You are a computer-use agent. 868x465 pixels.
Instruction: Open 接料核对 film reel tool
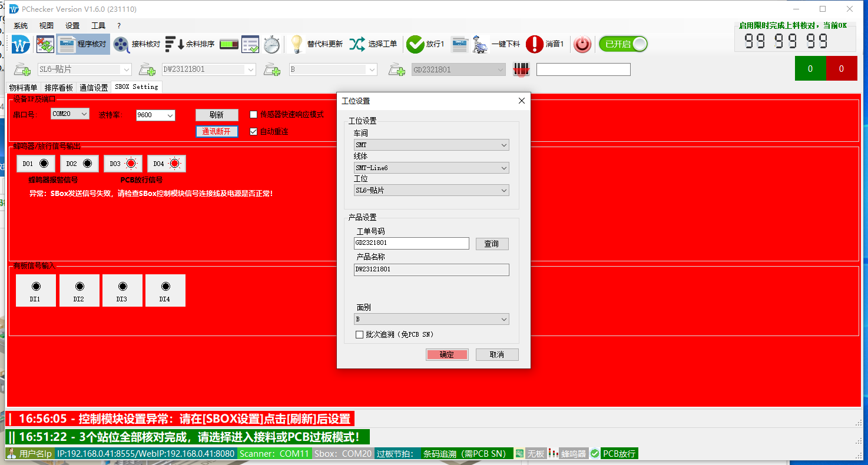[121, 44]
